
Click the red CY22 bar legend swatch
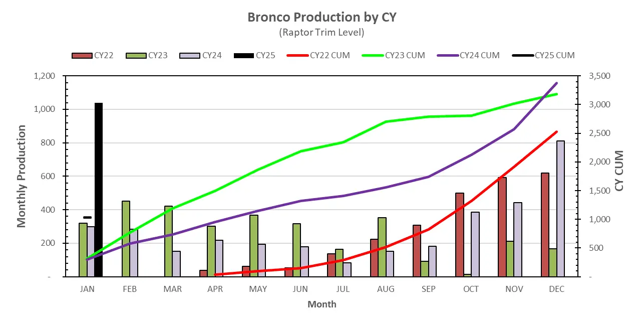(82, 55)
